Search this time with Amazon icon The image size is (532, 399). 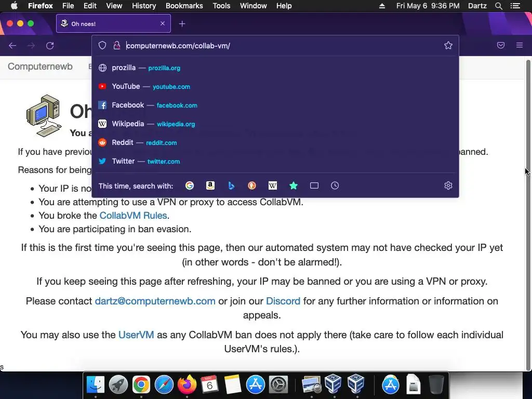point(210,185)
